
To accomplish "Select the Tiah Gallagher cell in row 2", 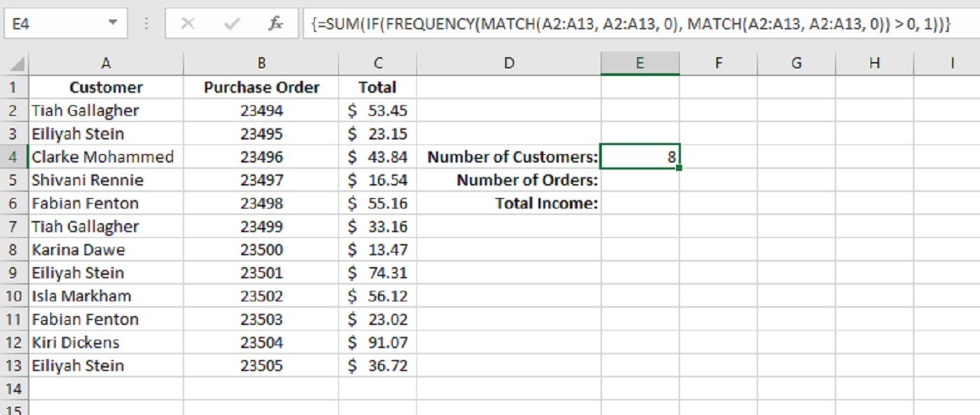I will pyautogui.click(x=106, y=110).
